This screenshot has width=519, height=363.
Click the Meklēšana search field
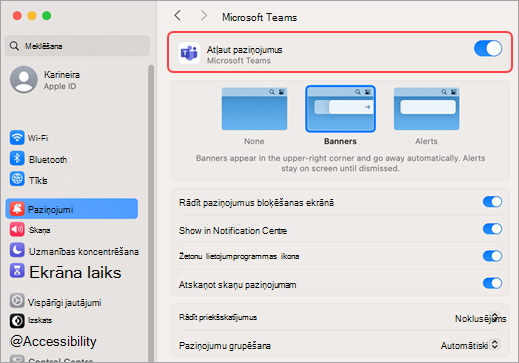pos(77,46)
